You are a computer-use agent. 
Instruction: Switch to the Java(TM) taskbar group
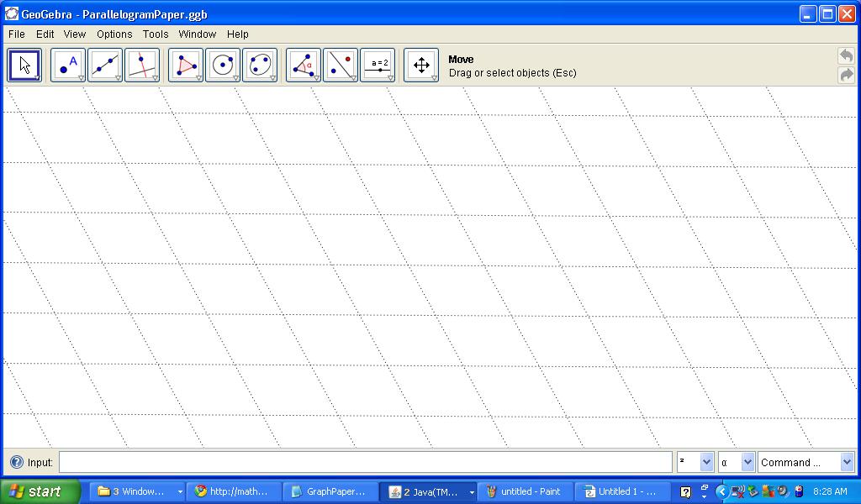pos(428,491)
